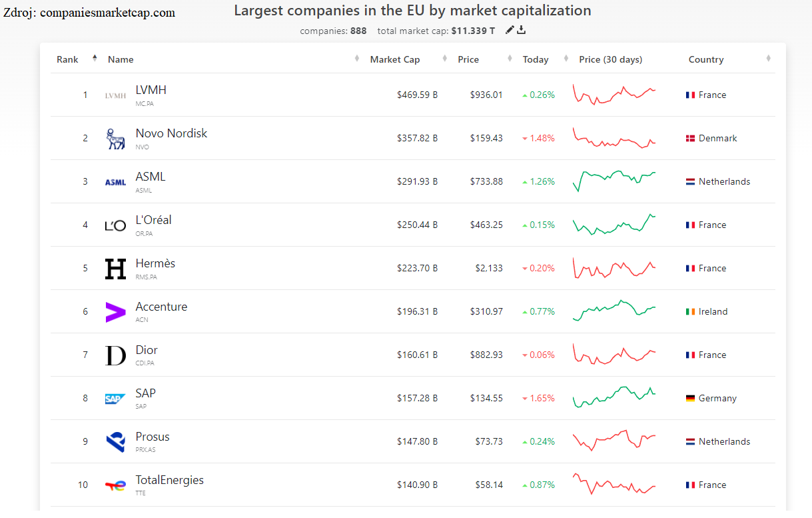The width and height of the screenshot is (812, 518).
Task: Click the ASML logo icon
Action: coord(115,182)
